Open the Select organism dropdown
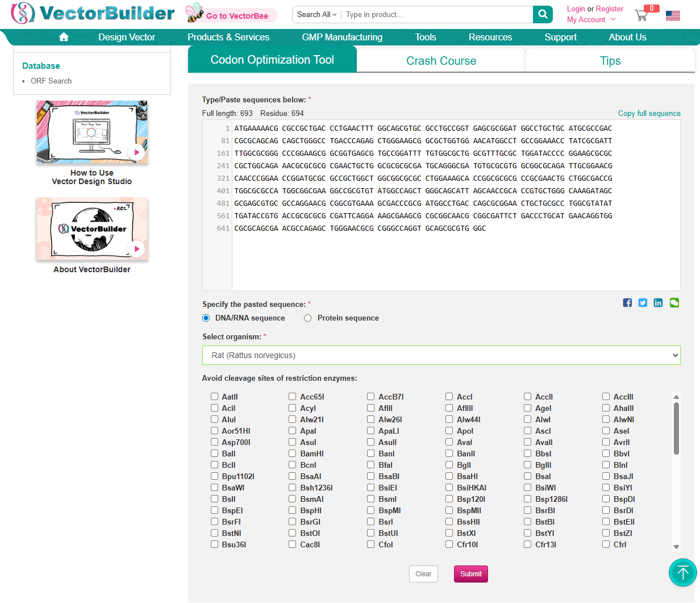700x603 pixels. tap(441, 355)
